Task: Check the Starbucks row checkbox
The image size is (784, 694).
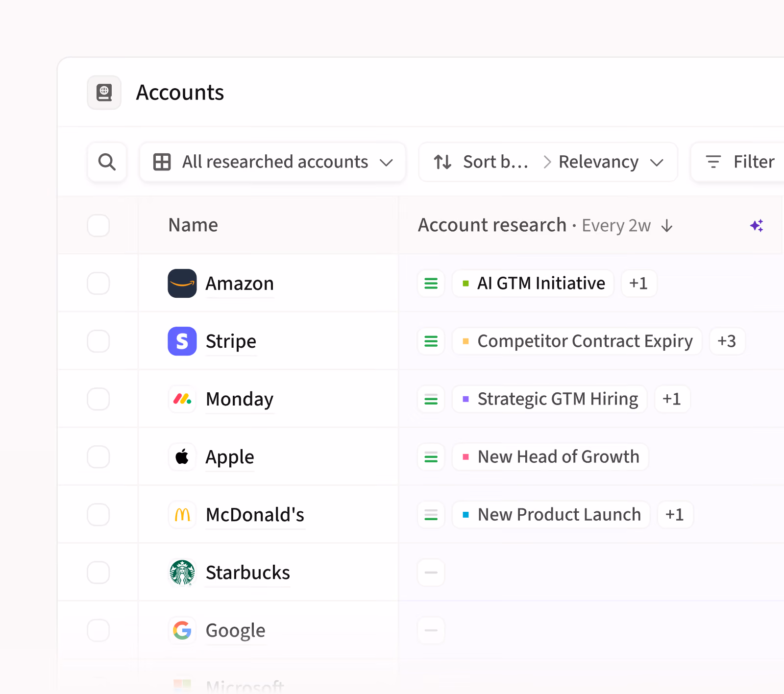Action: 98,572
